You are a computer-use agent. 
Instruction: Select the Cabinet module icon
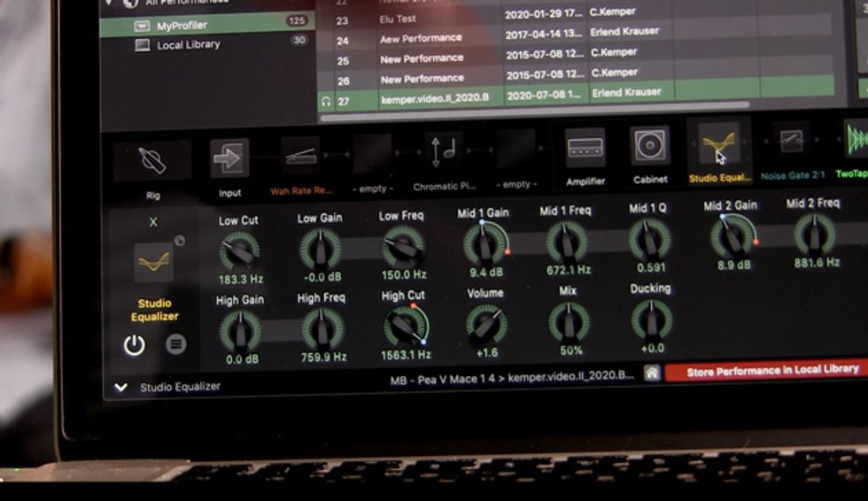coord(650,146)
